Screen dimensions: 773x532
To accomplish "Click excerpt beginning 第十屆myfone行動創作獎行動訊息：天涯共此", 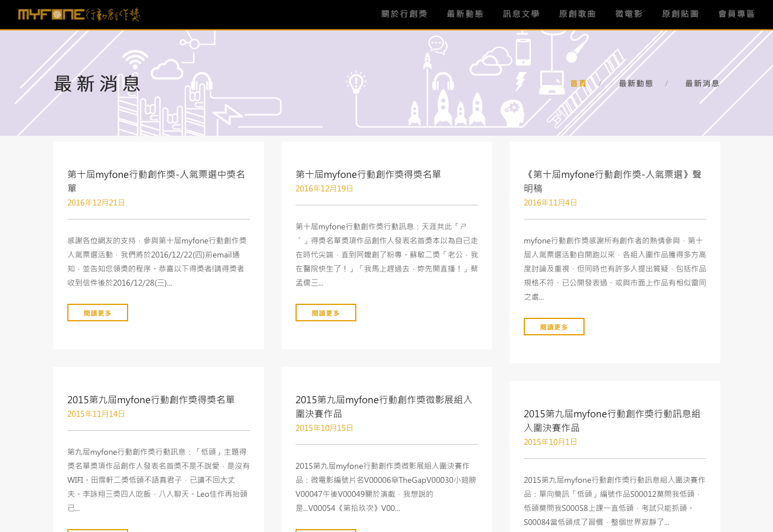I will [x=387, y=255].
